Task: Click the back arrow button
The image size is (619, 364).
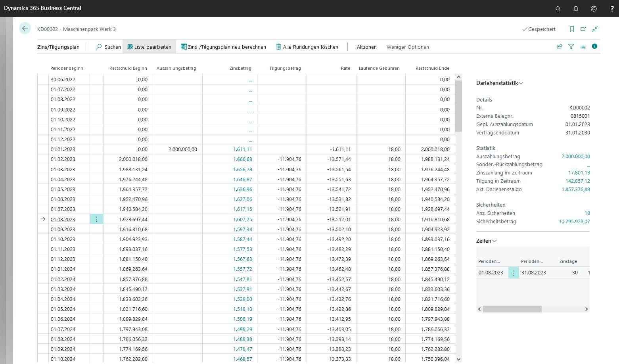Action: click(25, 29)
